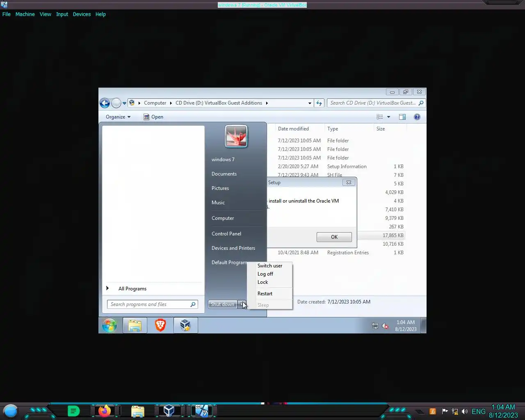The width and height of the screenshot is (525, 420).
Task: Open Firefox on host taskbar
Action: click(x=104, y=411)
